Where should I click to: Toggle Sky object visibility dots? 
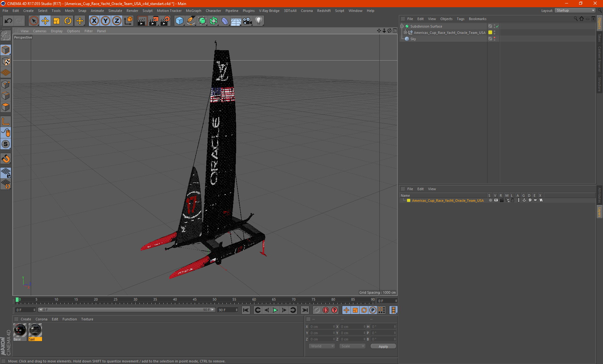pos(494,39)
